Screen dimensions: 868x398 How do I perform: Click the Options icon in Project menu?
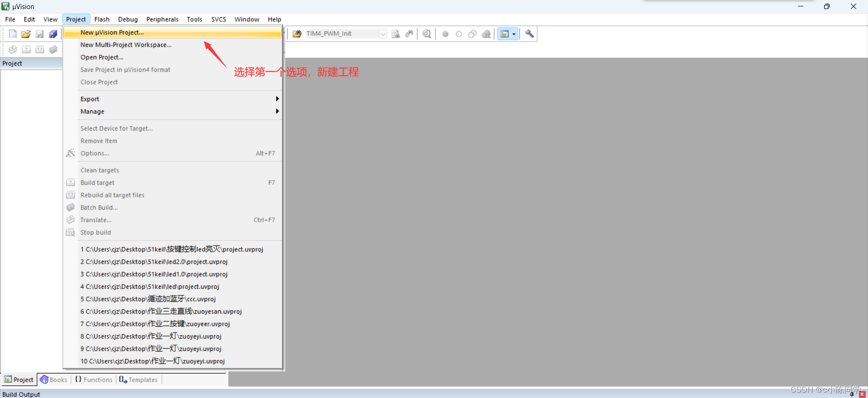click(71, 153)
